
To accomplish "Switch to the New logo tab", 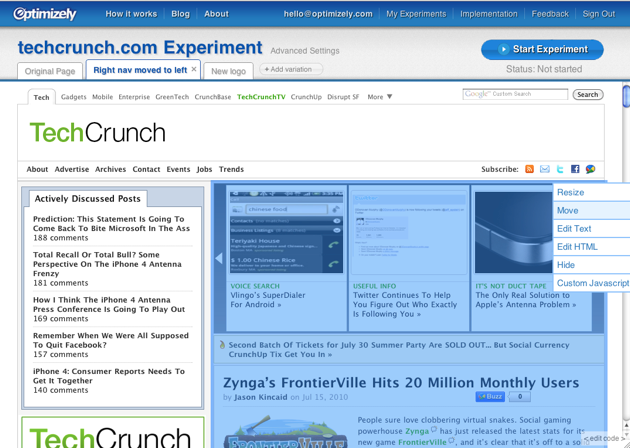I will click(x=228, y=71).
